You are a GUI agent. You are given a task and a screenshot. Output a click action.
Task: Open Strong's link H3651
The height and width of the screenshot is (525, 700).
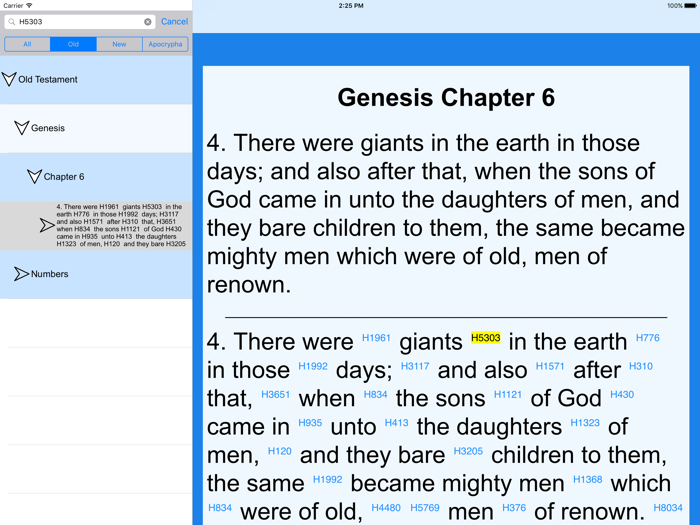click(x=275, y=395)
